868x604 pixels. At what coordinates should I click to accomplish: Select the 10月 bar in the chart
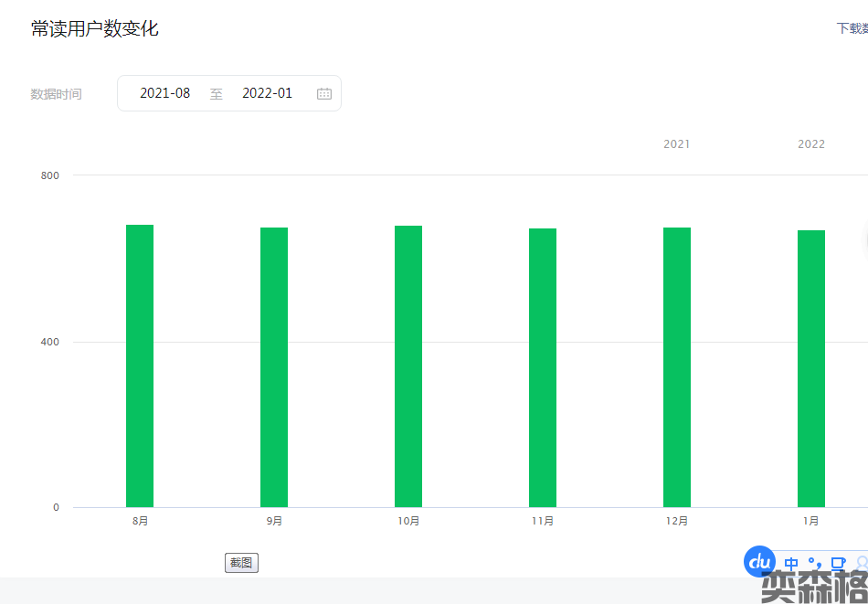pos(408,366)
